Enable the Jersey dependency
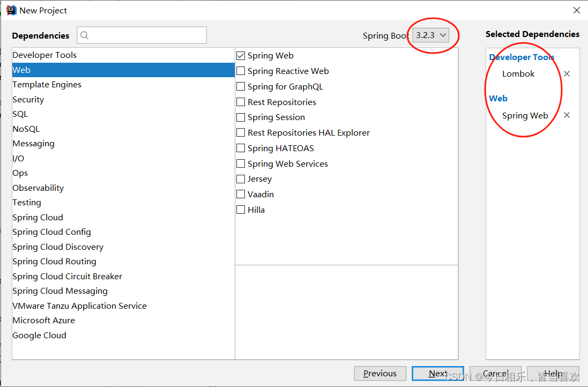 (241, 179)
